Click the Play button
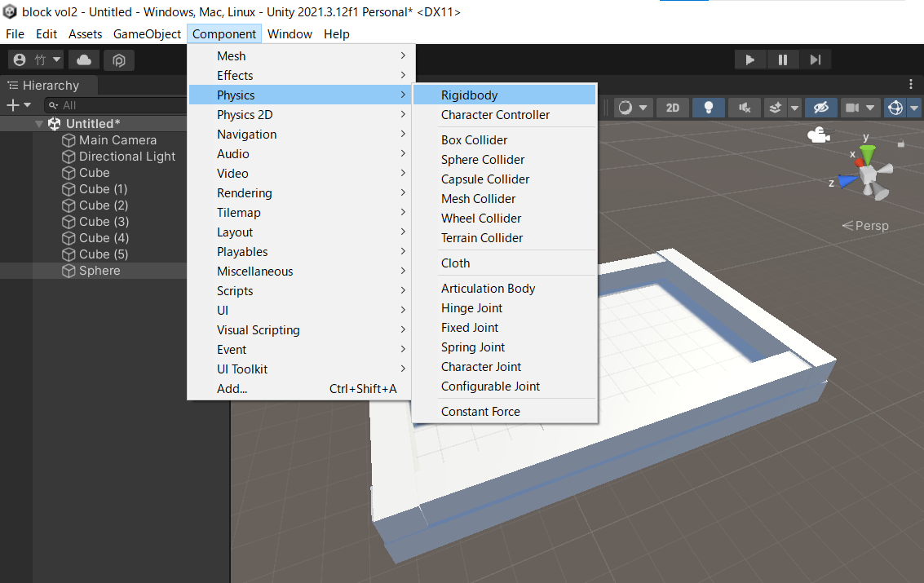 click(x=749, y=60)
